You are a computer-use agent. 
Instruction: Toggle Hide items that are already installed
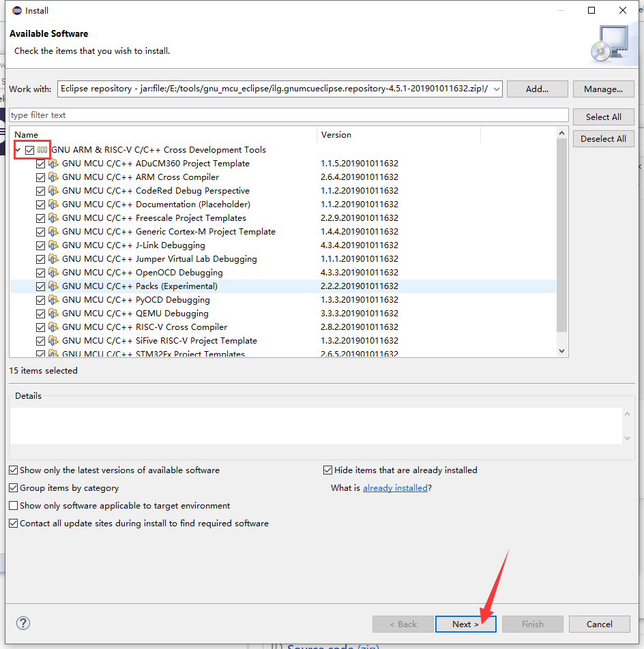click(327, 470)
